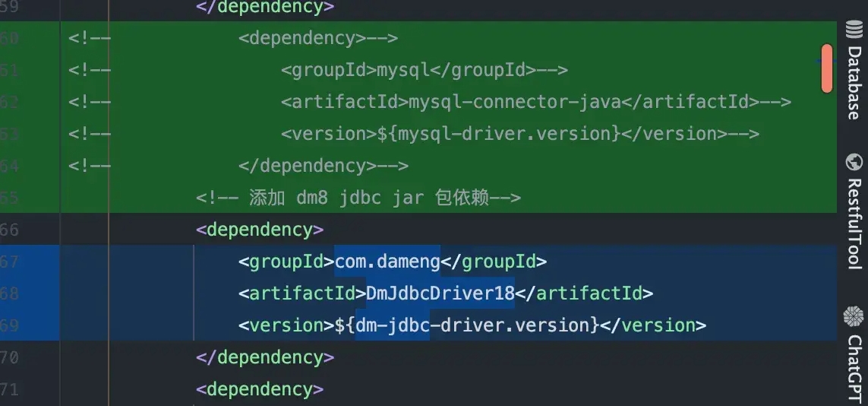Open the RestfulTool side panel tab
The image size is (868, 406).
(x=854, y=224)
